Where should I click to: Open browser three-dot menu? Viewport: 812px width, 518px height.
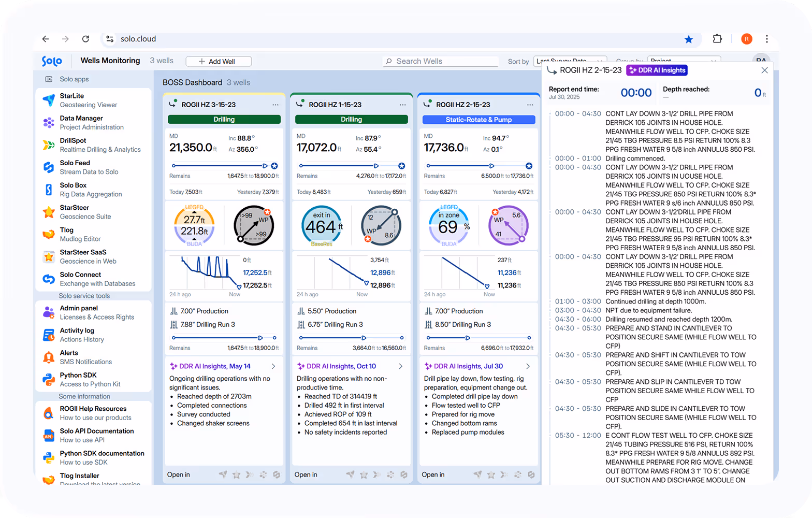point(766,39)
